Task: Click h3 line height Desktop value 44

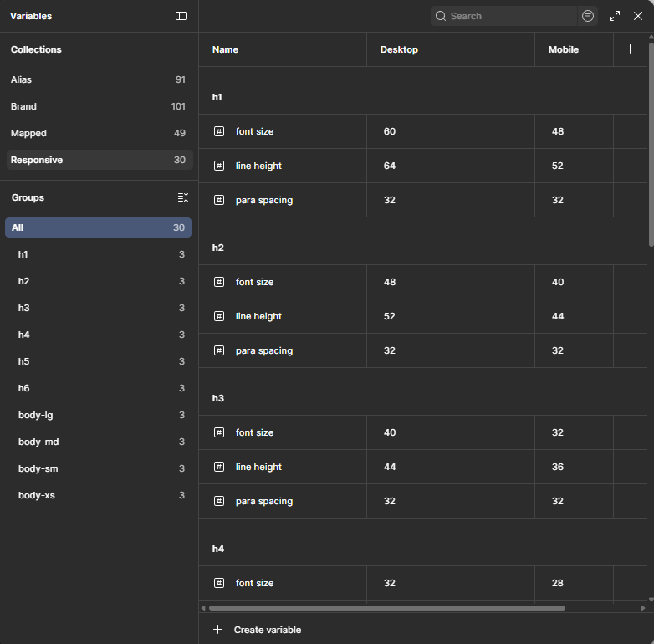Action: coord(451,467)
